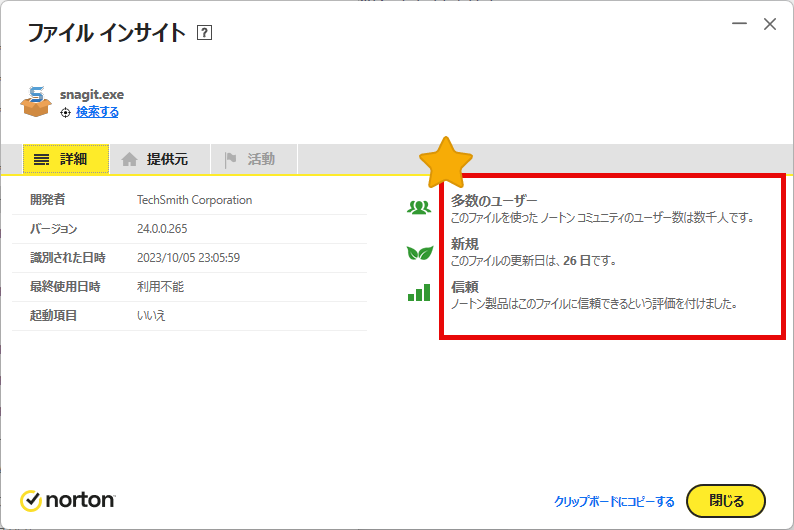Click the snagit.exe file name
The height and width of the screenshot is (530, 794).
click(x=92, y=95)
